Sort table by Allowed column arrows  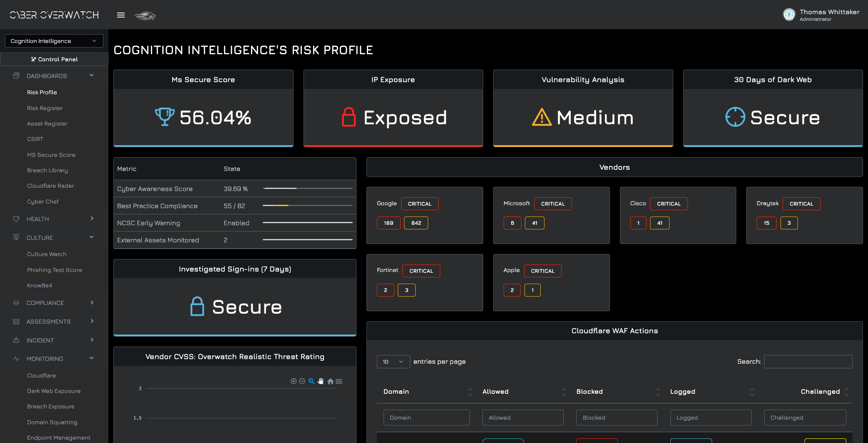[x=564, y=392]
